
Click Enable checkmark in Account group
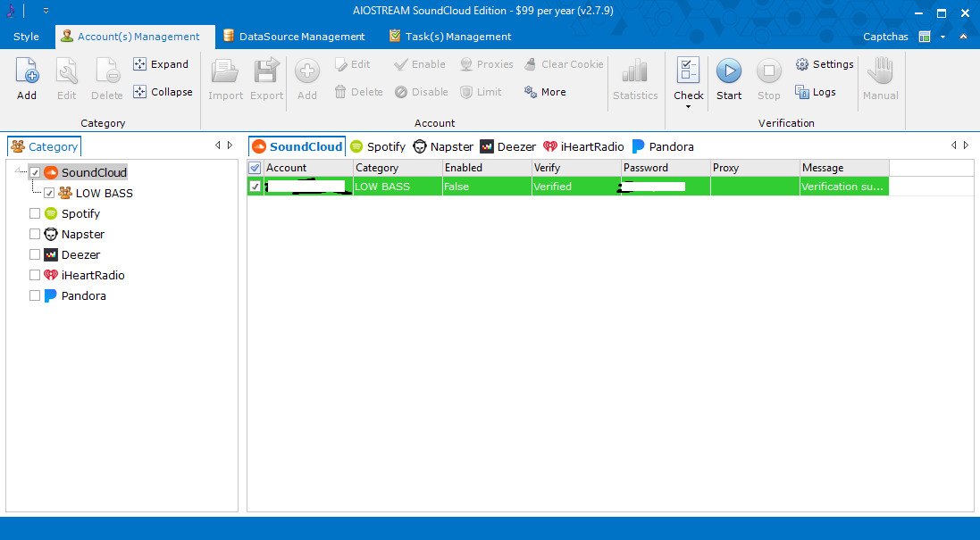click(x=419, y=64)
